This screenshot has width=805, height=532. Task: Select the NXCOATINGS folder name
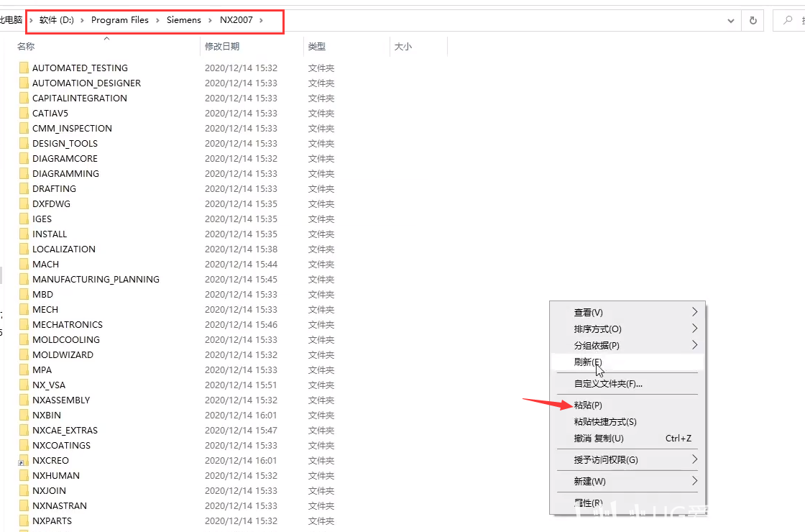pos(61,445)
